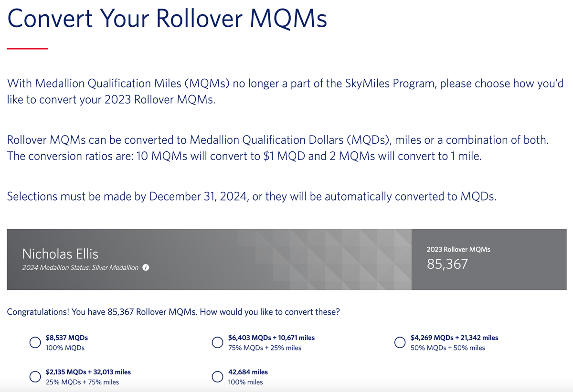The image size is (573, 392).
Task: Click the $6,403 MQDs + 10,671 miles label
Action: [x=272, y=337]
